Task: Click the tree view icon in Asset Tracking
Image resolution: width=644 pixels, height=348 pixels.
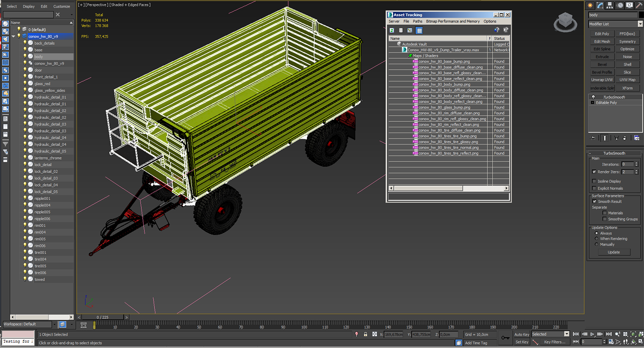Action: point(410,30)
